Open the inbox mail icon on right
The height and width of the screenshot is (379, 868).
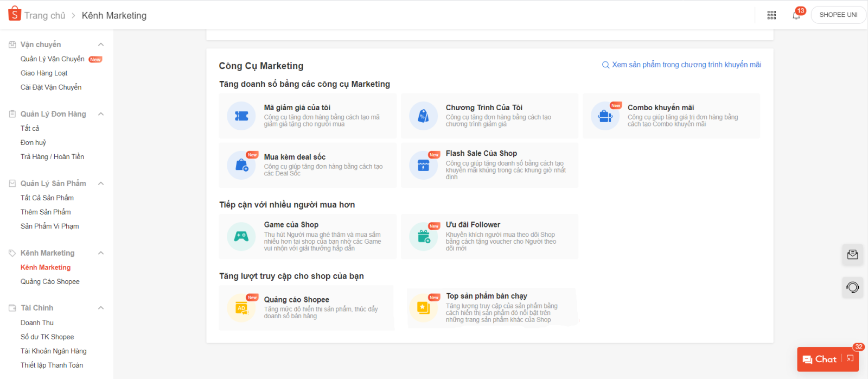[852, 255]
